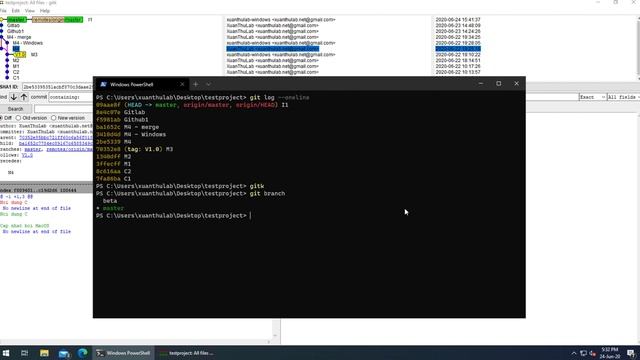
Task: Select the C1 commit in gitk
Action: pos(16,78)
